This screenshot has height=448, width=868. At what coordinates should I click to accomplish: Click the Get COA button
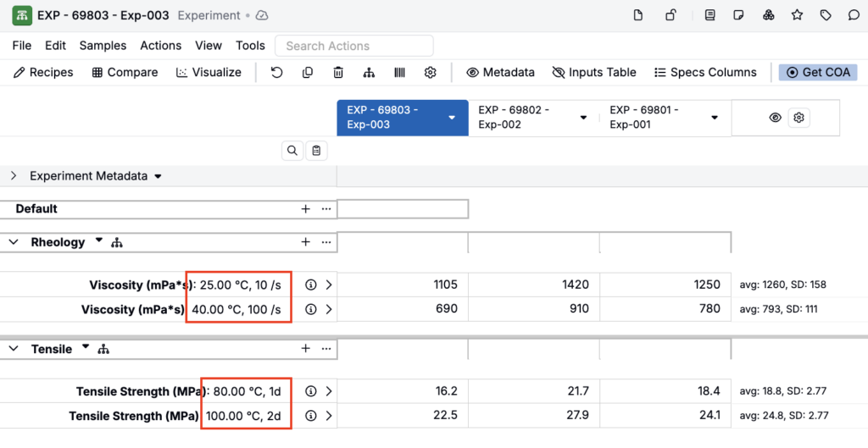pos(818,73)
